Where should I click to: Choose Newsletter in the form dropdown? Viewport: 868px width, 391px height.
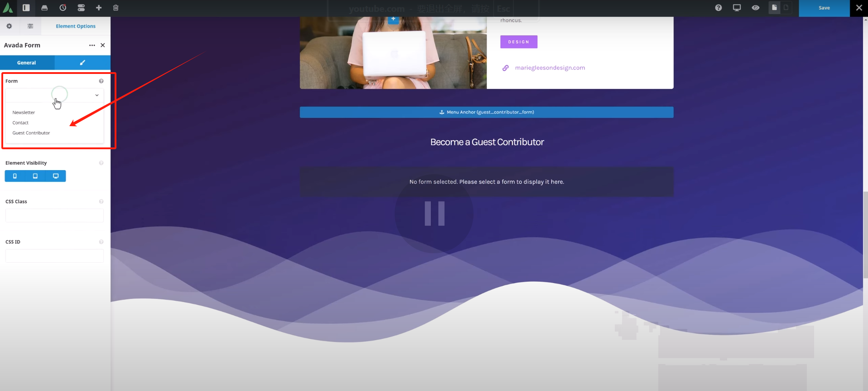pyautogui.click(x=24, y=112)
